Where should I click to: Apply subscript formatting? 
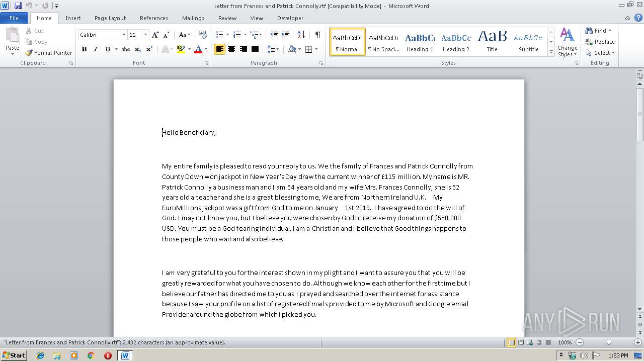point(138,49)
